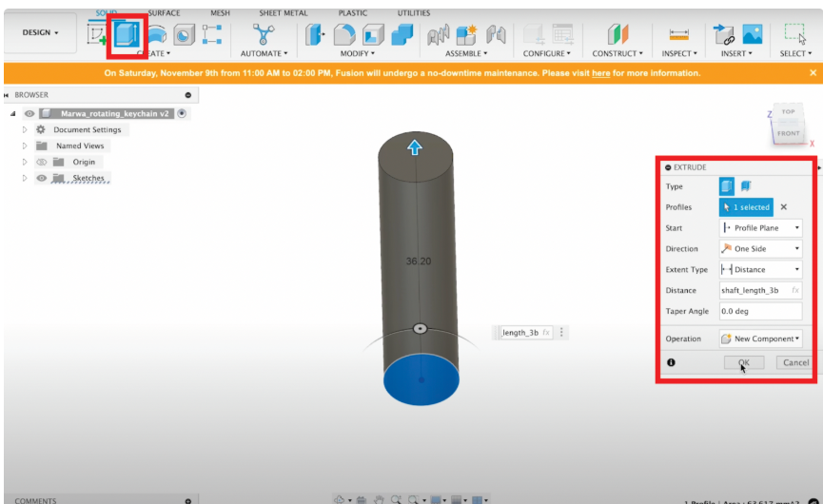Click the blue arrow manipulator on cylinder top
Image resolution: width=823 pixels, height=504 pixels.
tap(414, 147)
